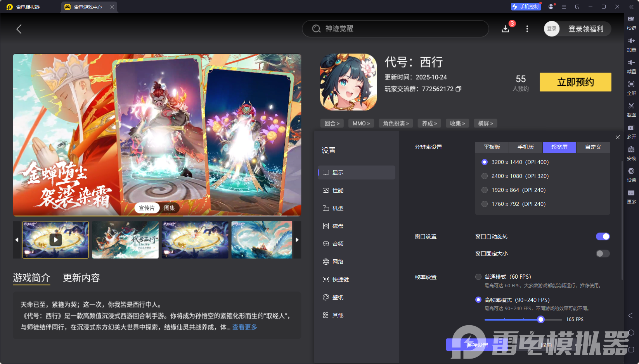Open the 多开 multi-instance tool
Image resolution: width=639 pixels, height=364 pixels.
click(631, 132)
